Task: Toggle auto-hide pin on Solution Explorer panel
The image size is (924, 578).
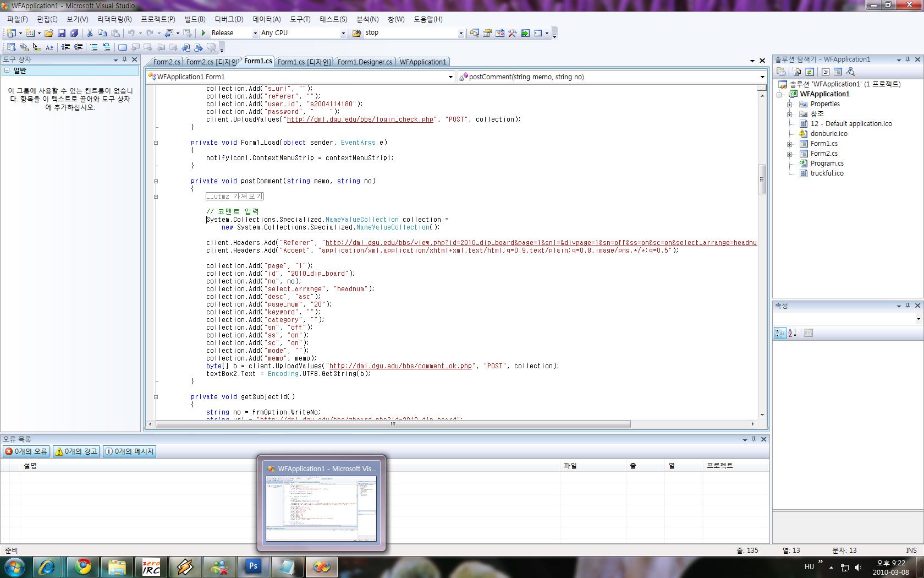Action: coord(908,59)
